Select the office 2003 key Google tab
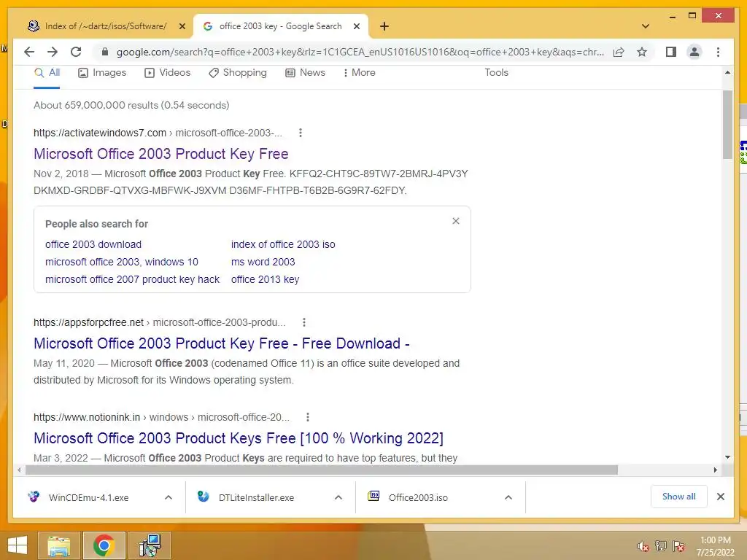This screenshot has width=747, height=560. tap(281, 26)
